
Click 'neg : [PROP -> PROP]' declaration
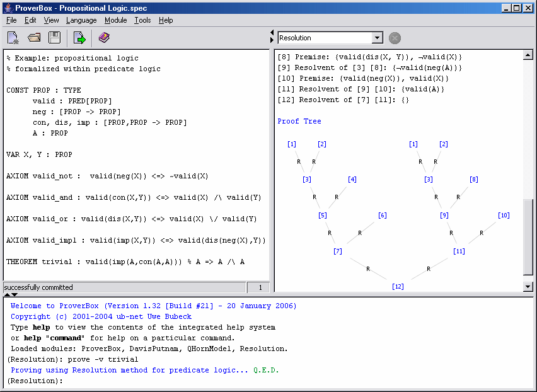pos(76,112)
